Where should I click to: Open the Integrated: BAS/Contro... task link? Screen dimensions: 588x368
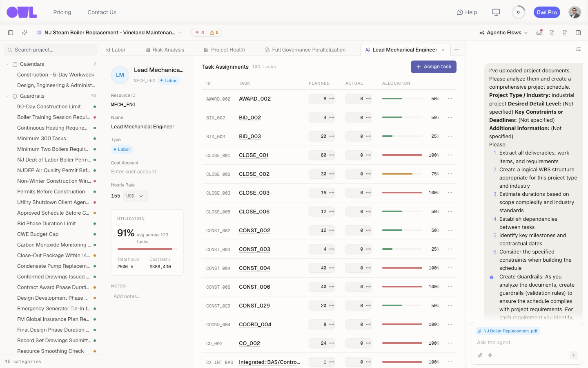269,362
